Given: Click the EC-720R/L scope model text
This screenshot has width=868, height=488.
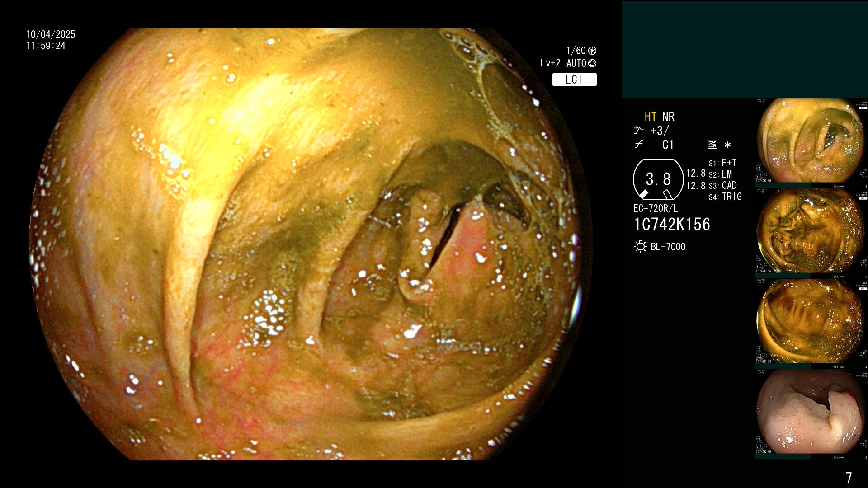Looking at the screenshot, I should click(x=656, y=208).
